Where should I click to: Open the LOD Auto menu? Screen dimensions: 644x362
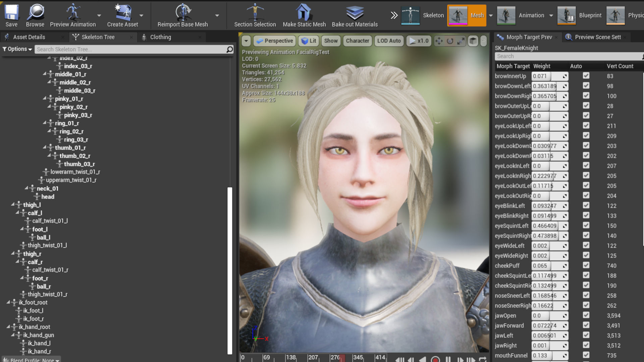389,41
